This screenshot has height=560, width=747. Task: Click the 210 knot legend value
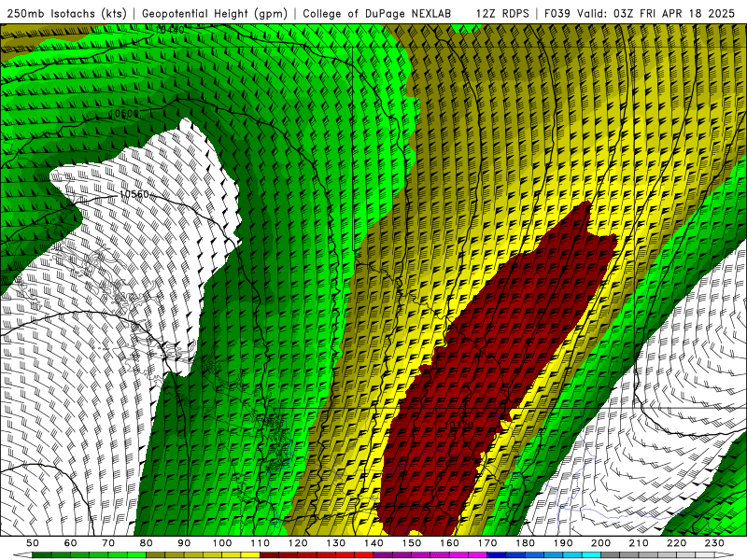[x=639, y=543]
